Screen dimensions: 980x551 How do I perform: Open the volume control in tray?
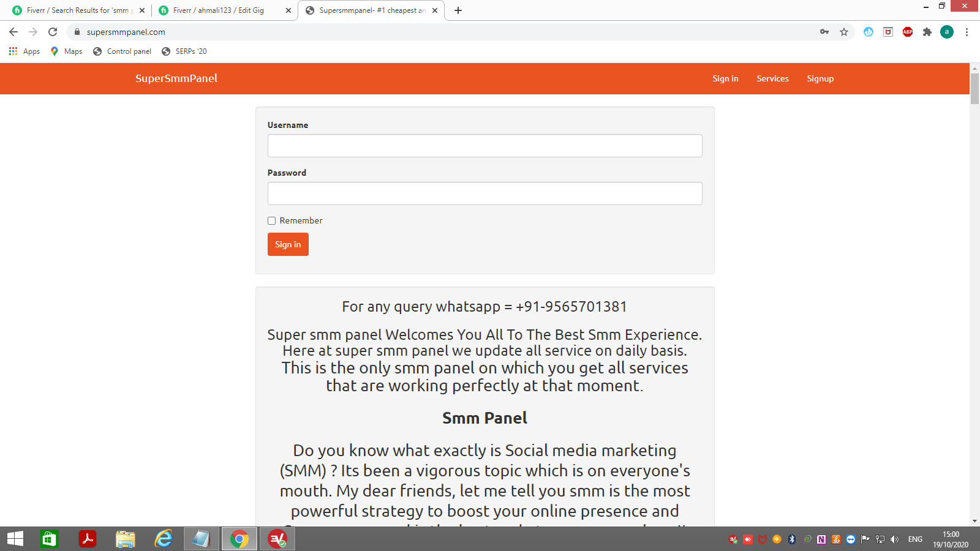point(894,539)
